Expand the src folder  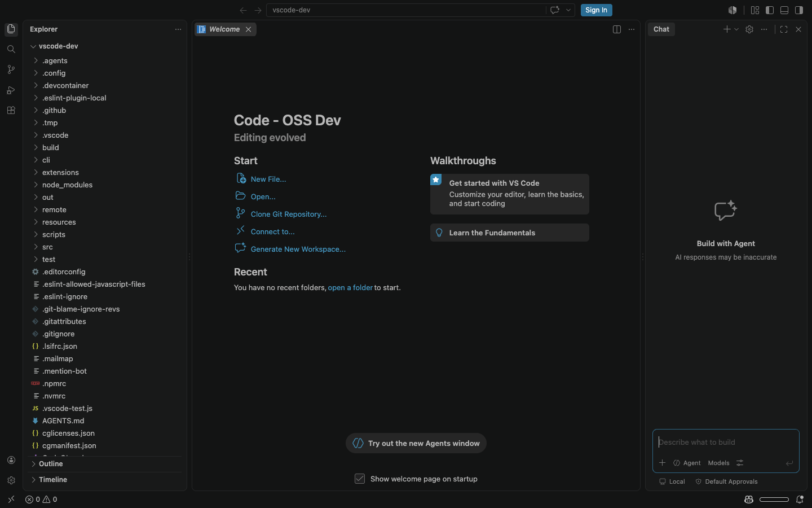click(105, 247)
